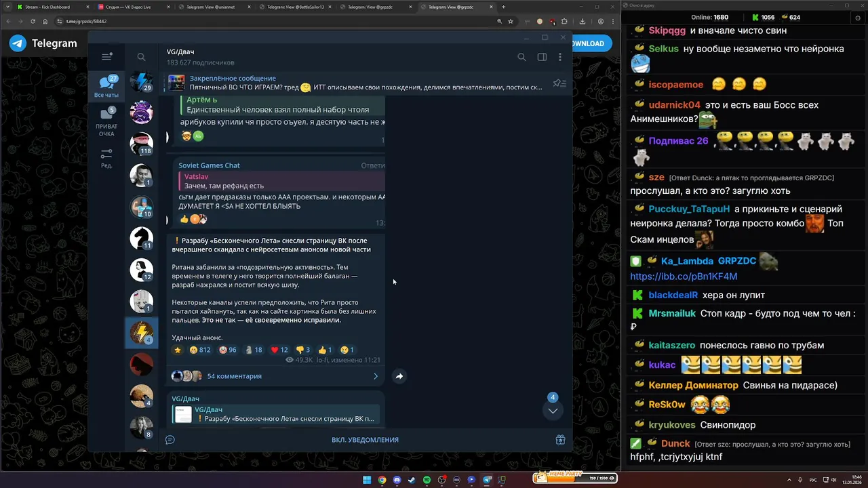Viewport: 868px width, 488px height.
Task: Open Chrome from the taskbar
Action: pos(382,480)
